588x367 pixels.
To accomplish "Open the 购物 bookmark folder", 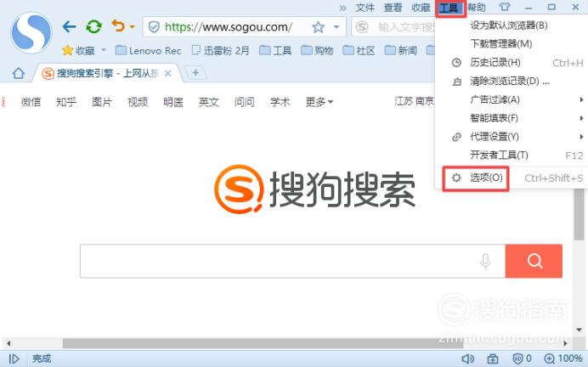I will 317,50.
